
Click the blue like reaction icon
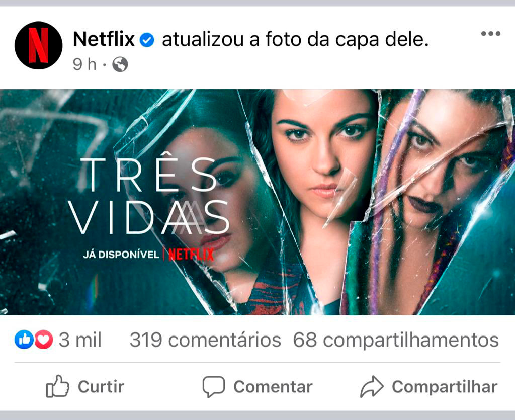point(24,340)
